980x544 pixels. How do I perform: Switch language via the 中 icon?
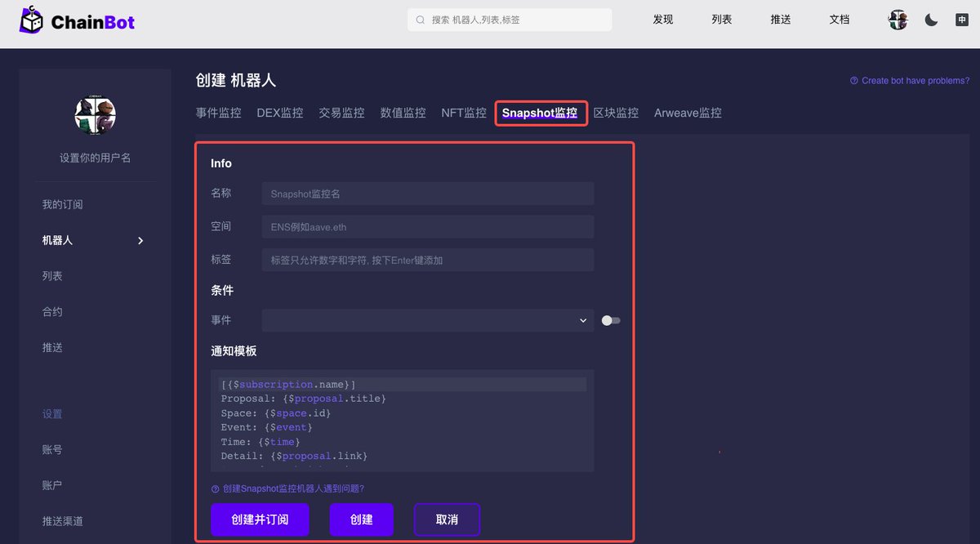(962, 20)
